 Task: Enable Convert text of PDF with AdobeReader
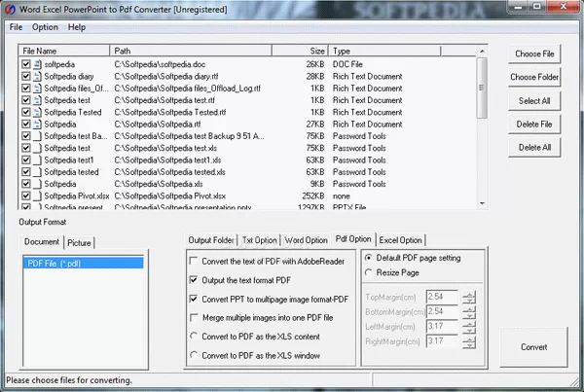coord(195,261)
